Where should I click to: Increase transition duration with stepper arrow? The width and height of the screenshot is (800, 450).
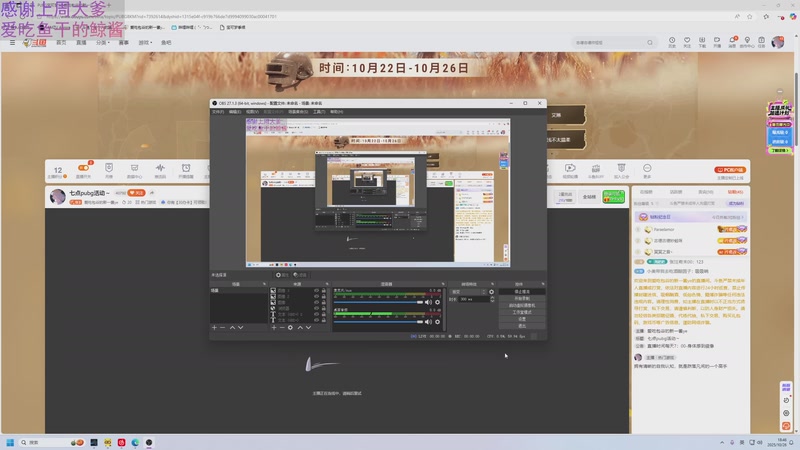click(492, 297)
